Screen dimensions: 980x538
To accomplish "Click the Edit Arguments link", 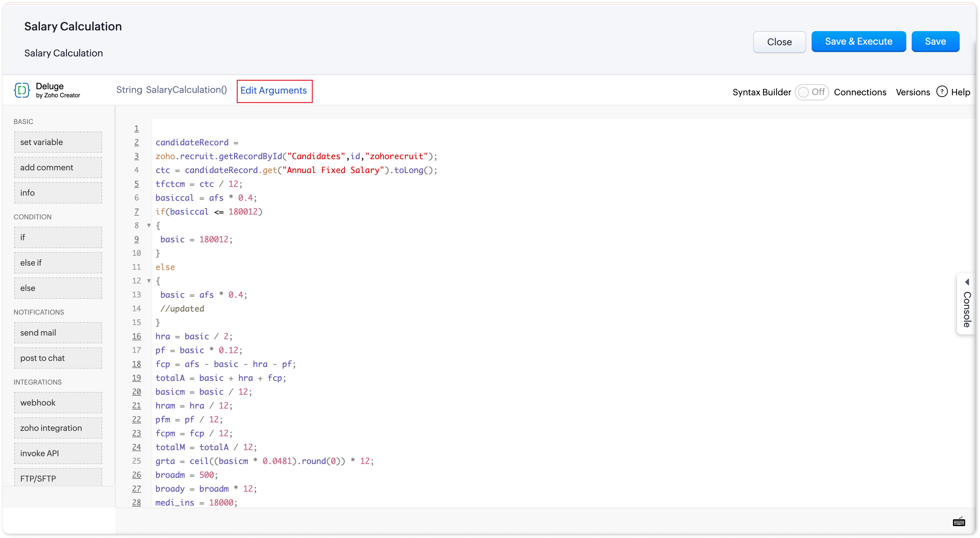I will pos(274,91).
